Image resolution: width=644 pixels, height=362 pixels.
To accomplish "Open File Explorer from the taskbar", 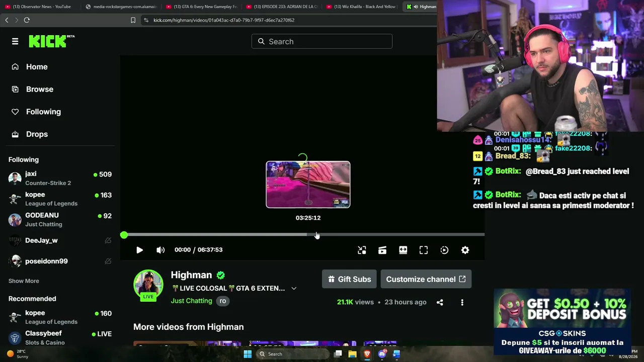I will tap(352, 354).
